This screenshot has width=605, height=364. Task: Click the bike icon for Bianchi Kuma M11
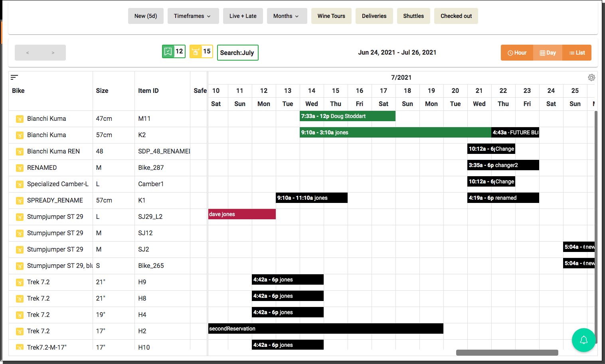[x=20, y=119]
